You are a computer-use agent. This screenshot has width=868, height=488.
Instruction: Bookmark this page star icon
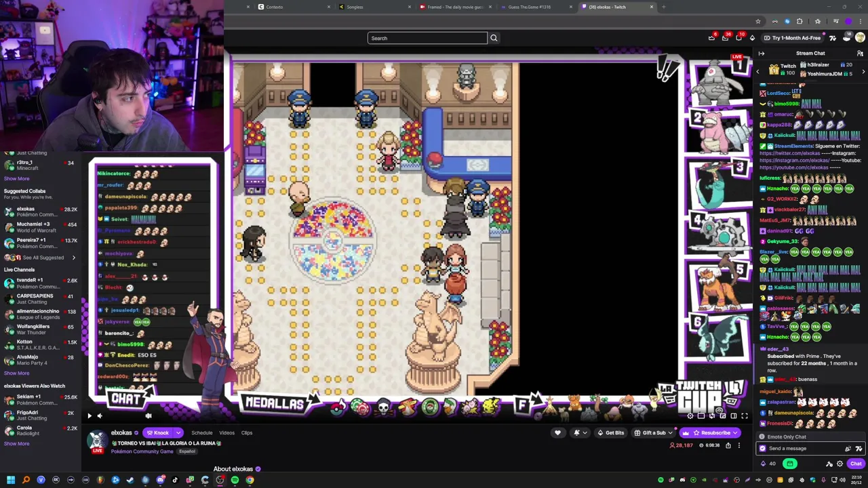coord(758,21)
